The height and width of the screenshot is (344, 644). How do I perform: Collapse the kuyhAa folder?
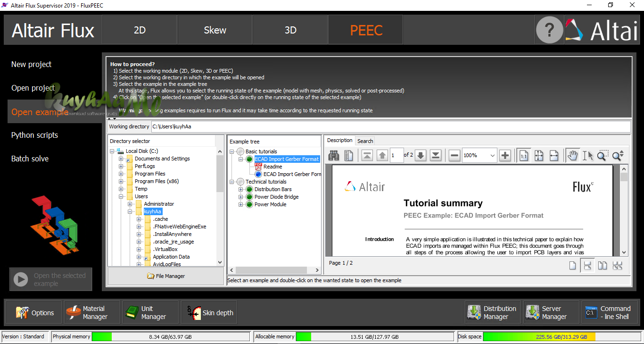(130, 211)
